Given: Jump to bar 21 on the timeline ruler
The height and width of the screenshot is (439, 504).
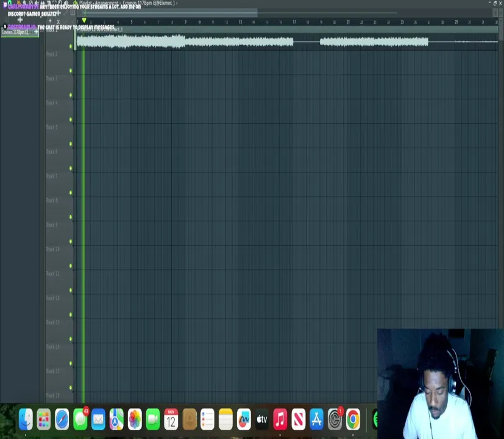Looking at the screenshot, I should (348, 22).
